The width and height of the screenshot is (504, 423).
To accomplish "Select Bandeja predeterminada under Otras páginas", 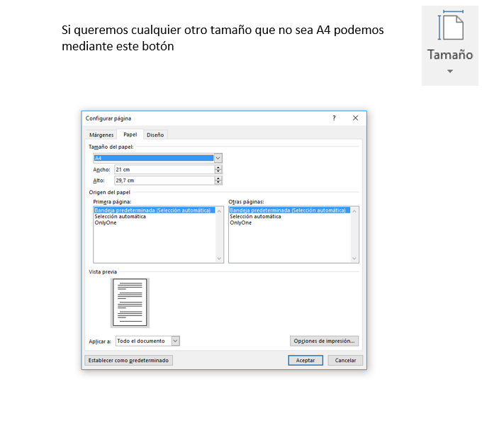I will (x=289, y=210).
